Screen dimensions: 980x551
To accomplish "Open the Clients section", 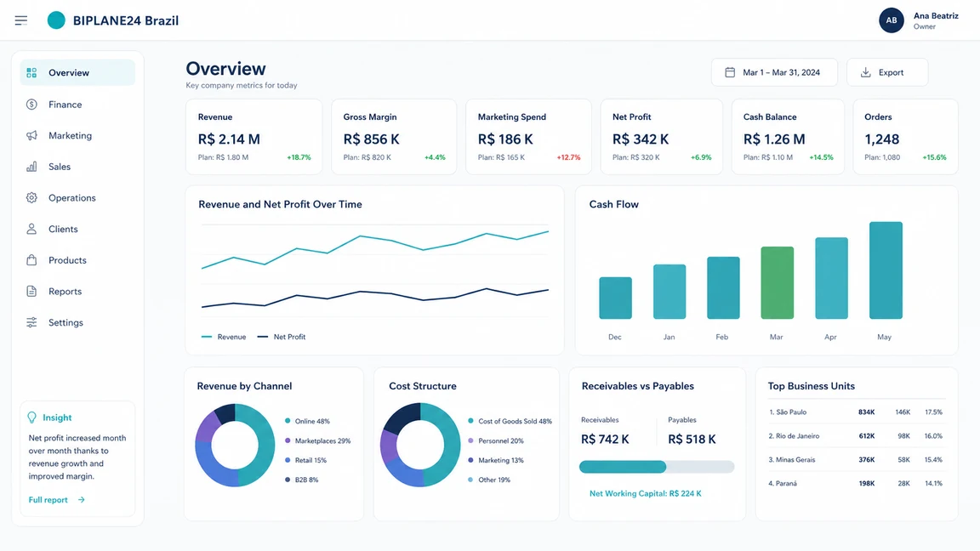I will (77, 230).
